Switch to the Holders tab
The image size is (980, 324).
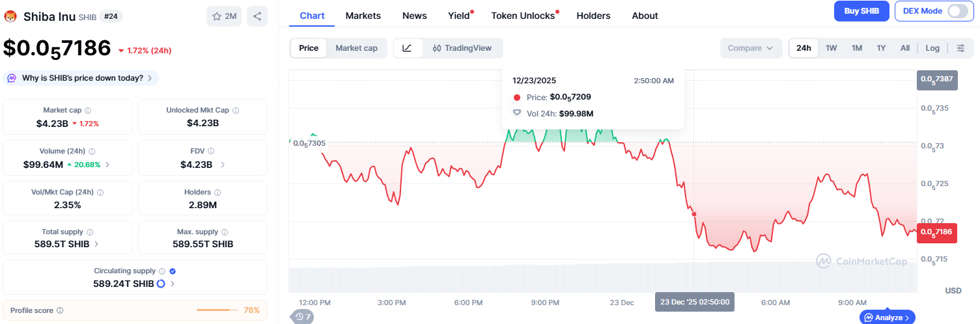click(593, 16)
